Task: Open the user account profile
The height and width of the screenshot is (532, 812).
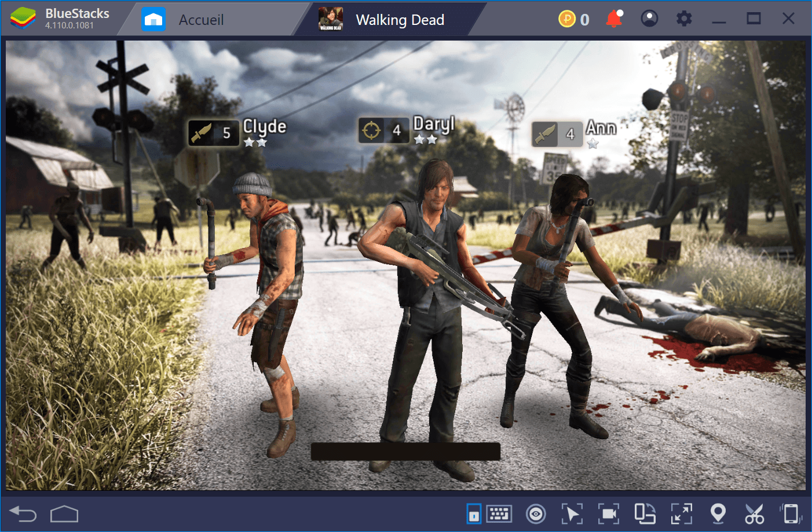Action: tap(649, 19)
